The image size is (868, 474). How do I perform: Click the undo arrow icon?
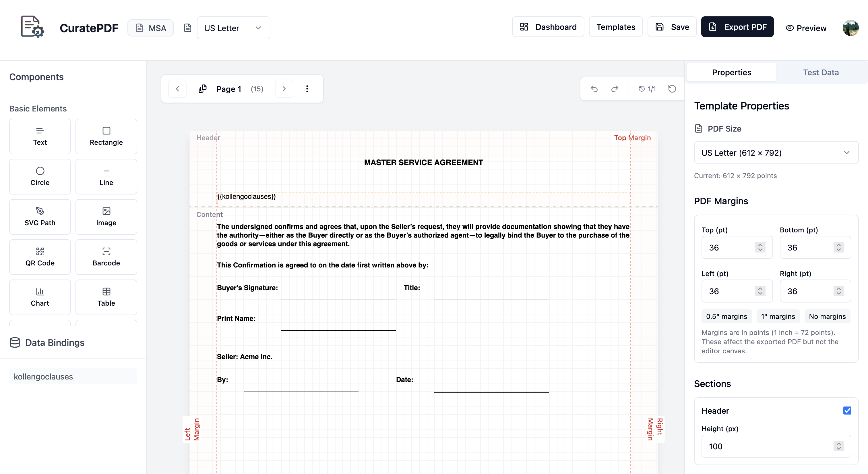tap(594, 89)
